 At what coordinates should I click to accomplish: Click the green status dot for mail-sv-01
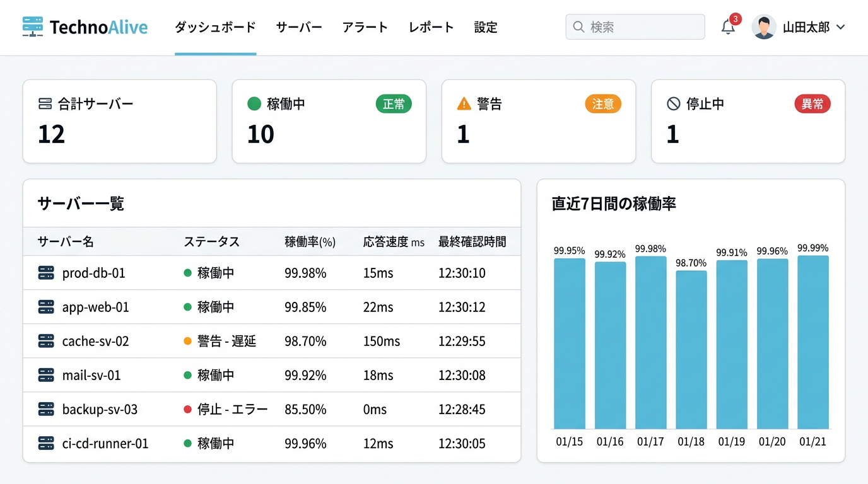coord(188,375)
